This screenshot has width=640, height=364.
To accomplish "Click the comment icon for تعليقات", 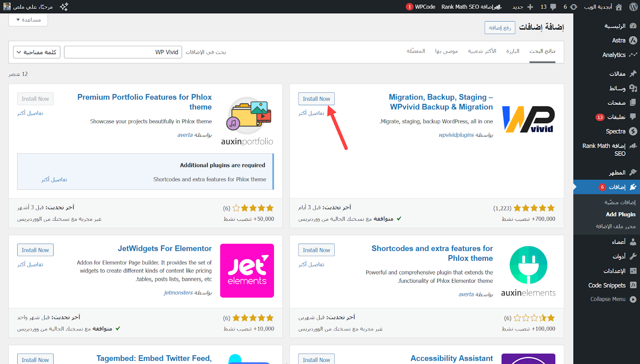I will (633, 117).
